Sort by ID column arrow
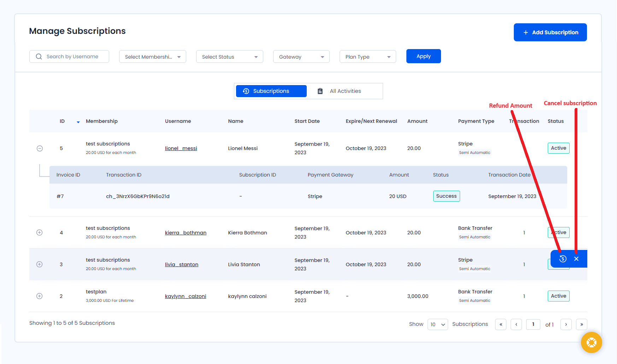 point(78,122)
